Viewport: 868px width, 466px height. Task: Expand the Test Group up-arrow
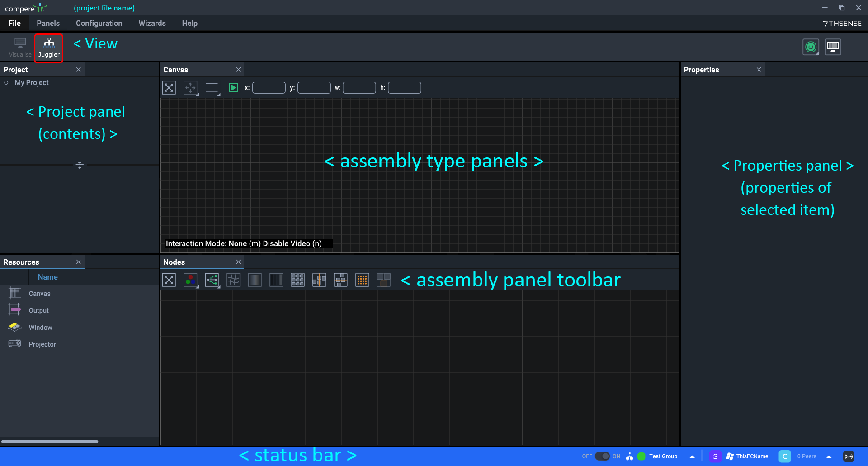692,456
